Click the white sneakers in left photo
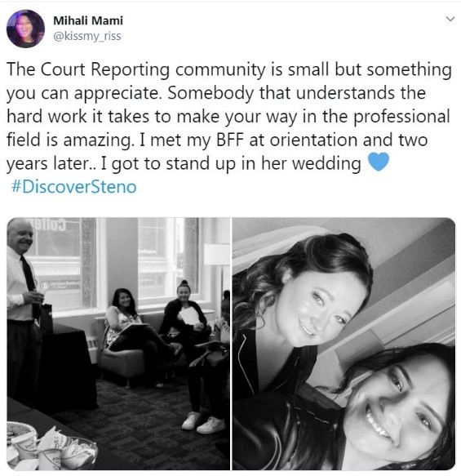This screenshot has height=476, width=461. coord(204,422)
